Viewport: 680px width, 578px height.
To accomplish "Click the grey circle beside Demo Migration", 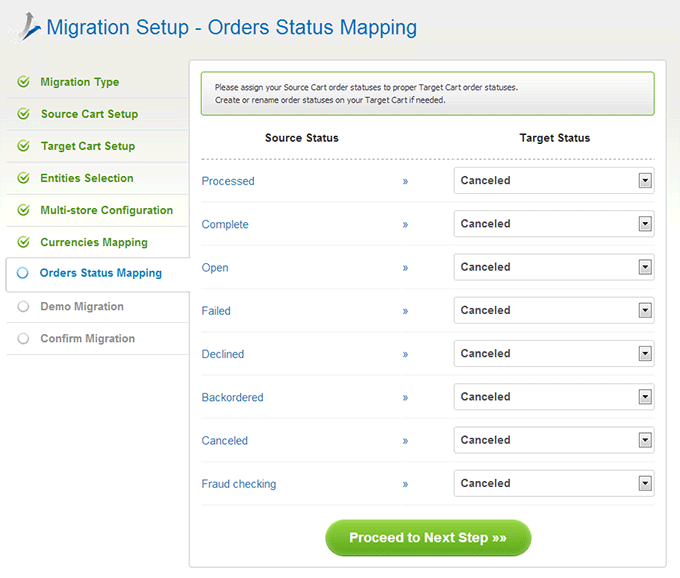I will pyautogui.click(x=23, y=306).
